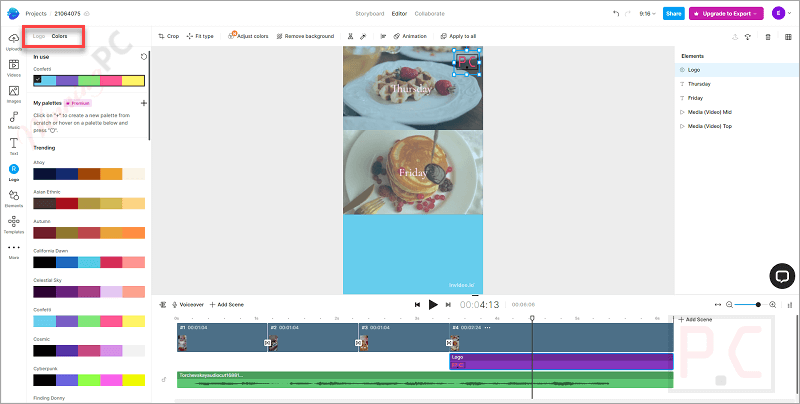The width and height of the screenshot is (800, 404).
Task: Reset the In use palette
Action: click(143, 57)
